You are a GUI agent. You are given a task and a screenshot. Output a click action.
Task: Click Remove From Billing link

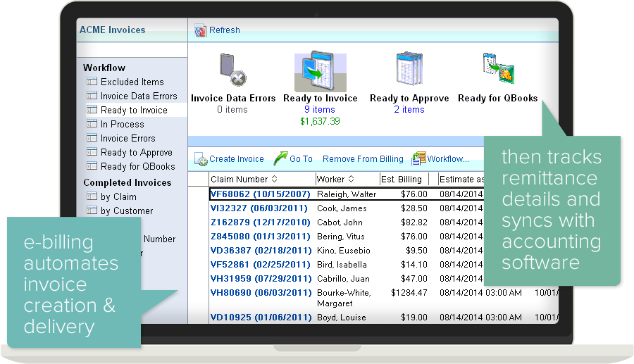coord(363,159)
